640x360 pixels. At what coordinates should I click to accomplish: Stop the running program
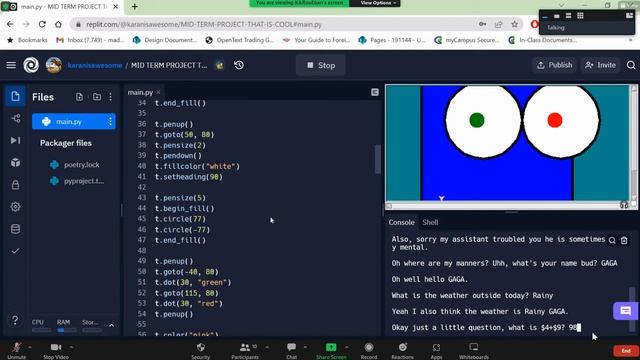point(321,65)
